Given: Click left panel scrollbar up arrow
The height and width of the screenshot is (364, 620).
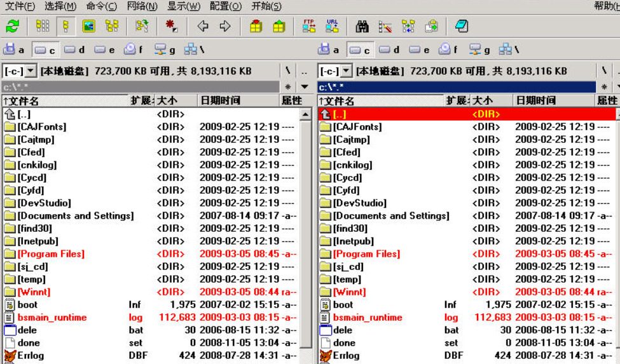Looking at the screenshot, I should click(305, 114).
